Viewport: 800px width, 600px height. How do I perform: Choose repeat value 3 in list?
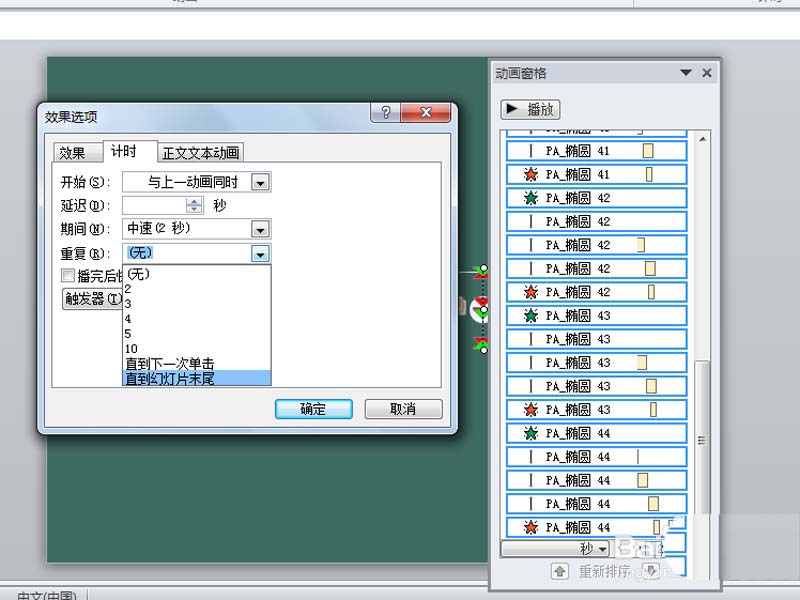196,304
